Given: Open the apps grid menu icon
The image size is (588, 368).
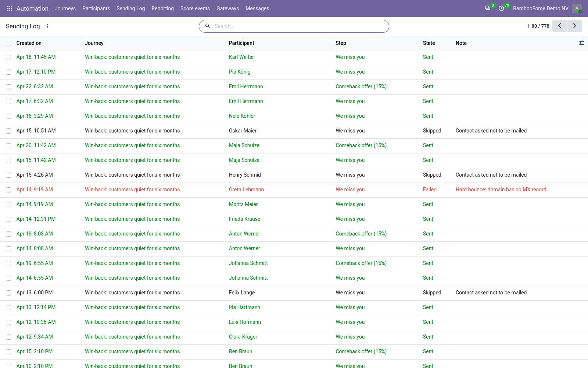Looking at the screenshot, I should click(x=10, y=8).
